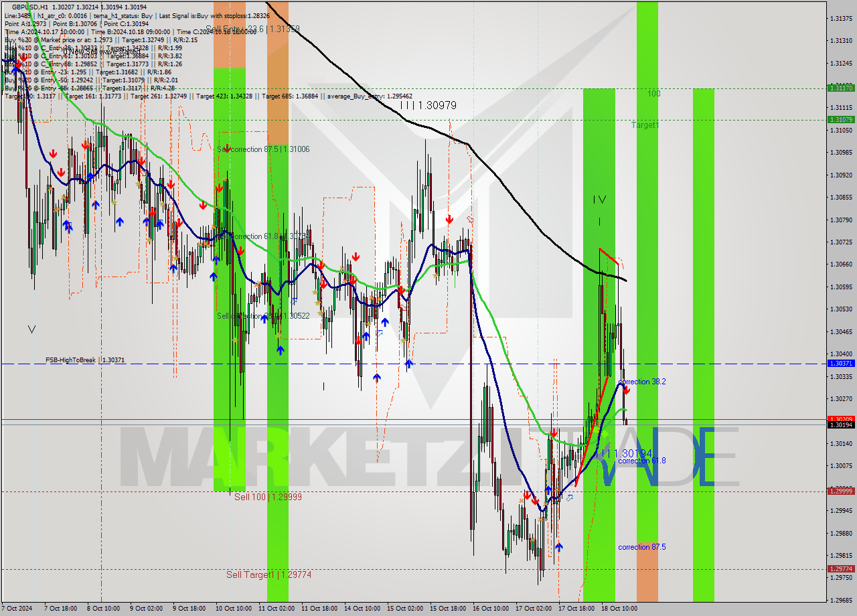
Task: Select the '| | | 1.30979' wave label
Action: point(428,105)
